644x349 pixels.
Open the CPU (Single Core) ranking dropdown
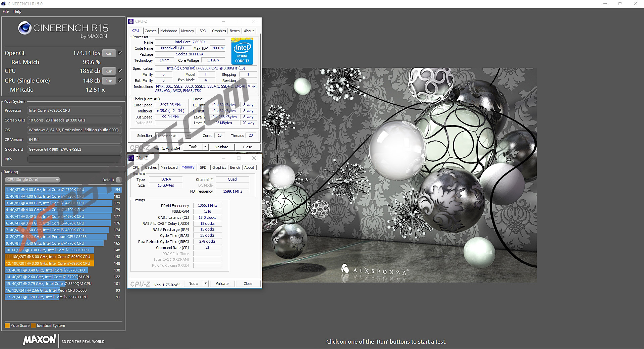tap(33, 180)
